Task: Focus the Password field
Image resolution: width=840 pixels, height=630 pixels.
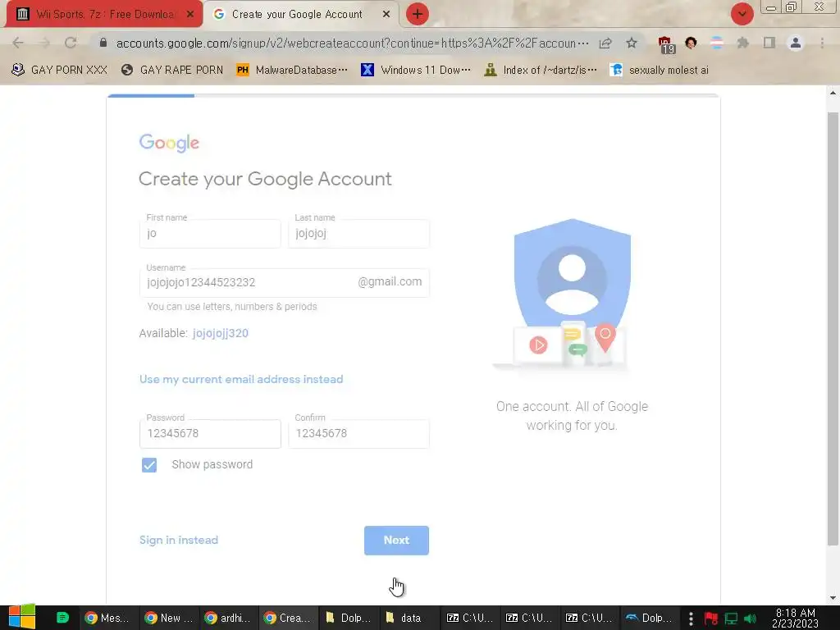Action: click(210, 433)
